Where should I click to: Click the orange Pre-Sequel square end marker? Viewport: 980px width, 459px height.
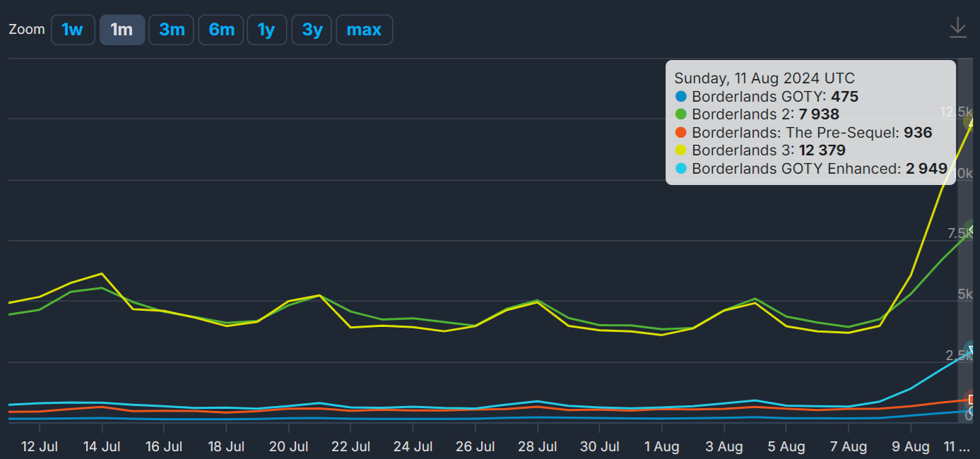pos(973,400)
